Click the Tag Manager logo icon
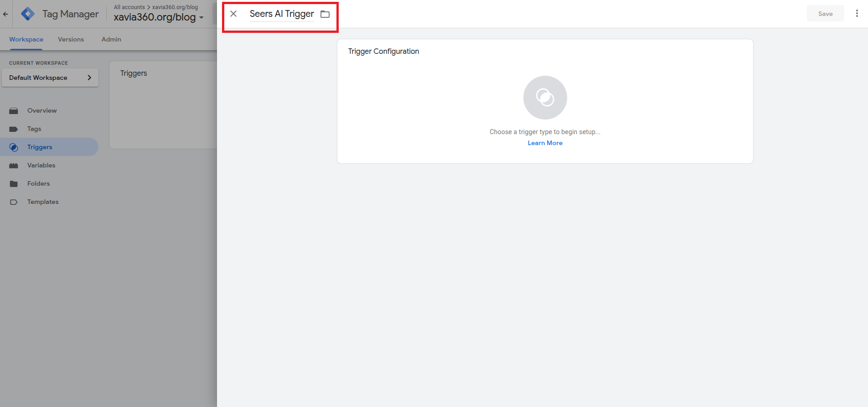This screenshot has width=868, height=407. pos(28,14)
